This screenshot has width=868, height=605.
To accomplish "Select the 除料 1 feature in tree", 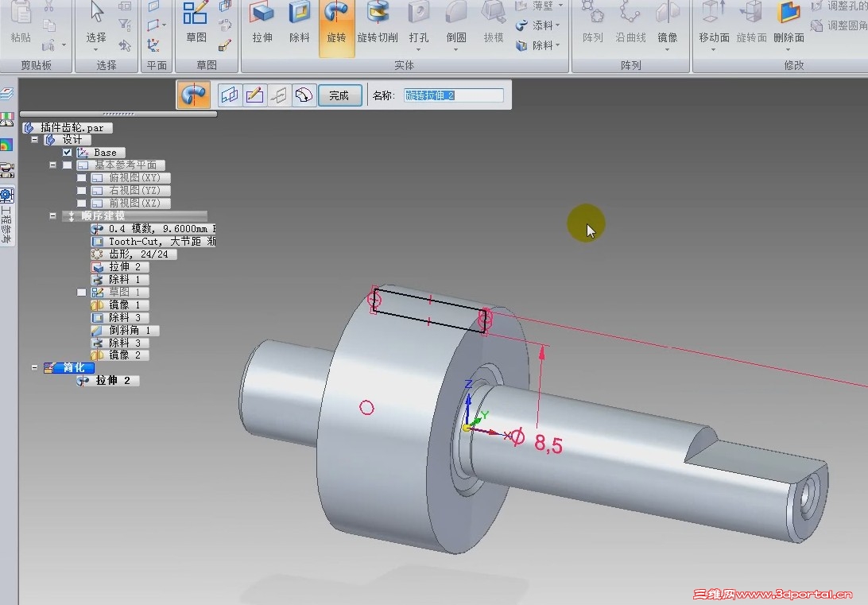I will (119, 280).
